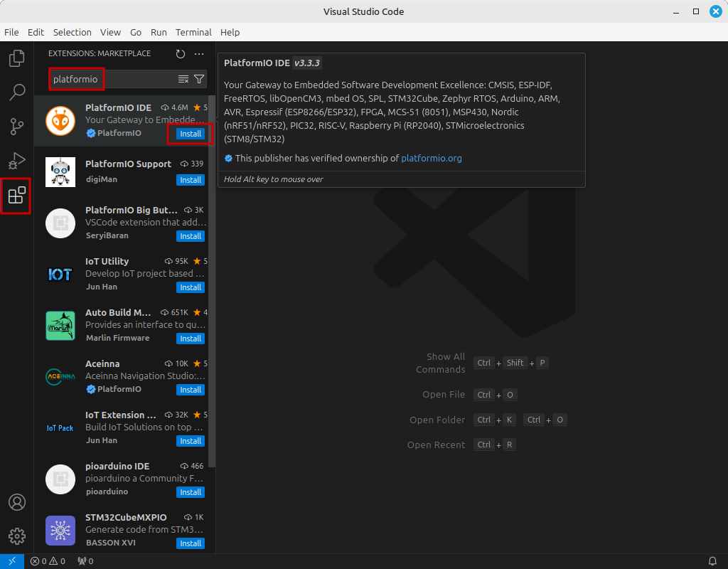Install the IoT Extension Pack
Image resolution: width=728 pixels, height=569 pixels.
point(191,441)
